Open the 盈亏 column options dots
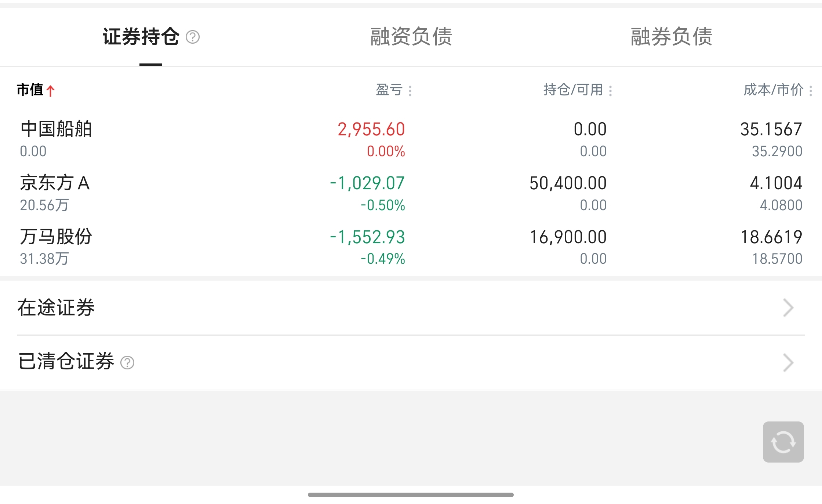The width and height of the screenshot is (822, 504). [x=410, y=91]
